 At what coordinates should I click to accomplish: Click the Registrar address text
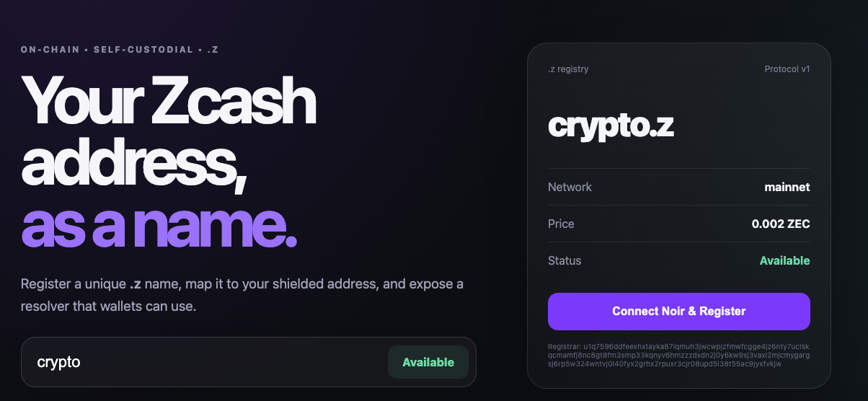[678, 355]
